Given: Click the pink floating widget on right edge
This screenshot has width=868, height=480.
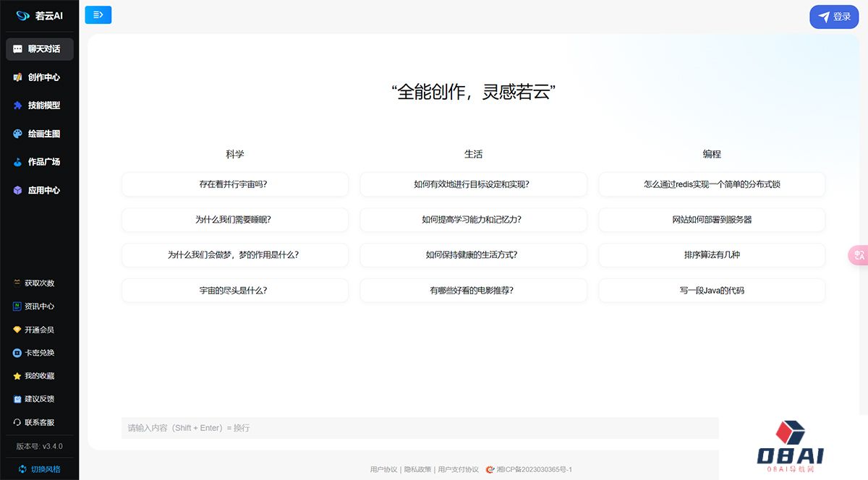Looking at the screenshot, I should [x=859, y=255].
